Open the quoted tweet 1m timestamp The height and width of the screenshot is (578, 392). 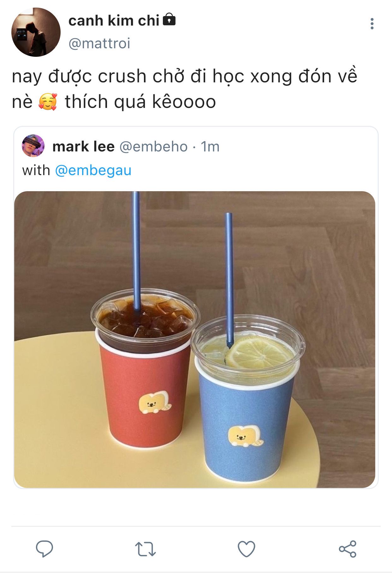[210, 147]
